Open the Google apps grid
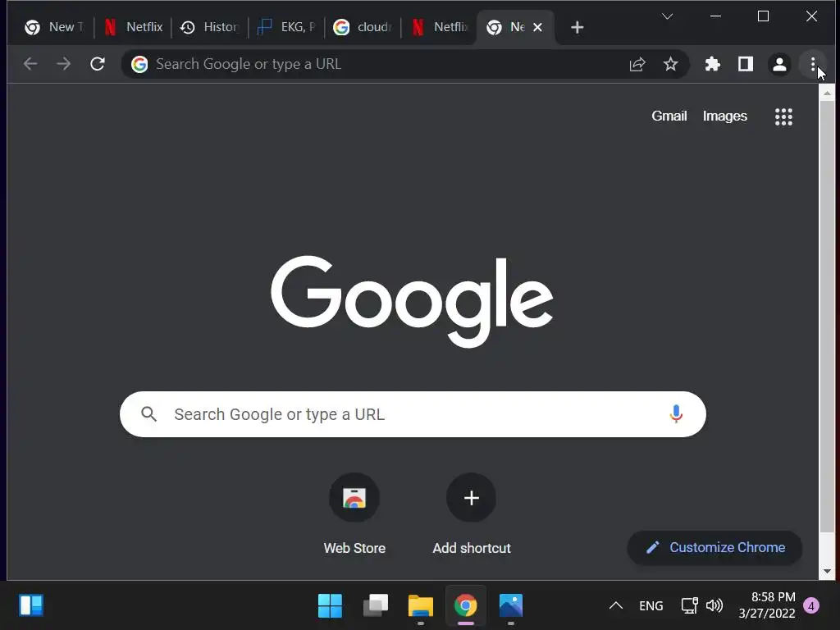This screenshot has height=630, width=840. pyautogui.click(x=783, y=116)
